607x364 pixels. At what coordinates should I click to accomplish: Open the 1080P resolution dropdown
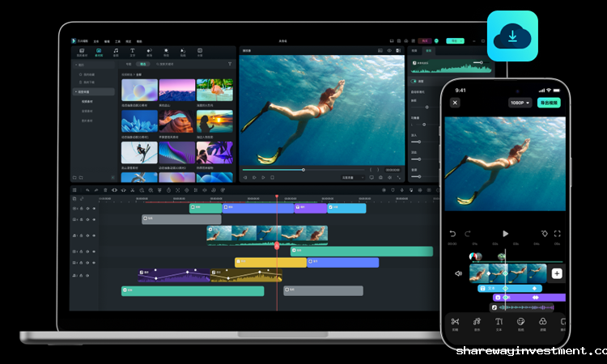tap(520, 103)
